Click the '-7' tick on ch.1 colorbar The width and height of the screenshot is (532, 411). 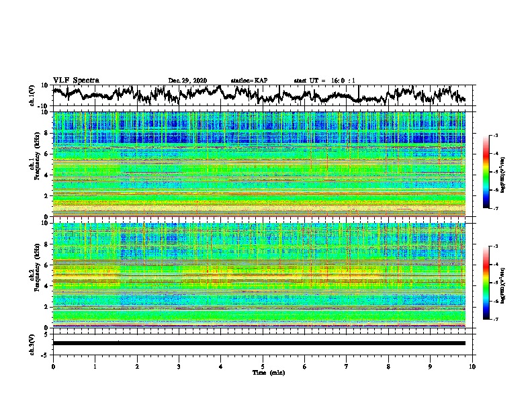tap(496, 208)
